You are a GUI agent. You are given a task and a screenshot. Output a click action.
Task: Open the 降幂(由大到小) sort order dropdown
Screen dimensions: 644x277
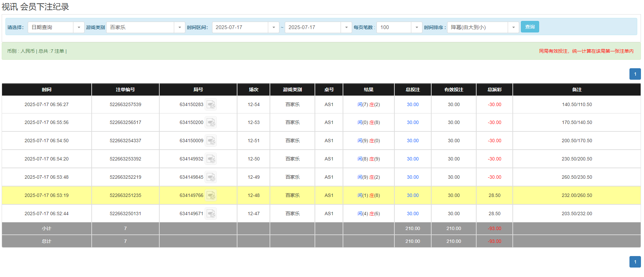coord(513,27)
